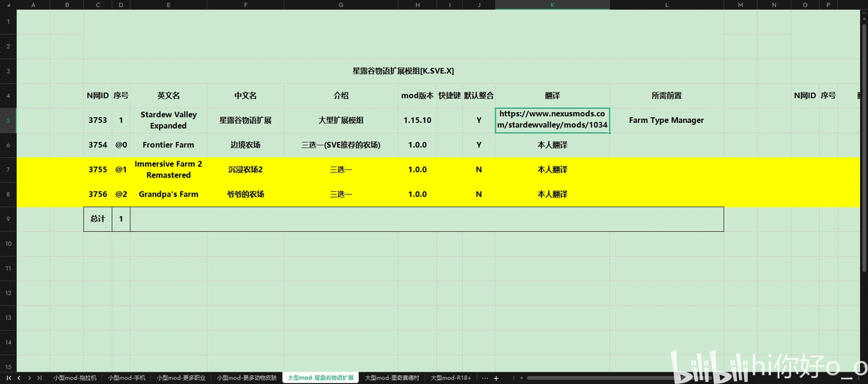
Task: Select column E header
Action: [168, 4]
